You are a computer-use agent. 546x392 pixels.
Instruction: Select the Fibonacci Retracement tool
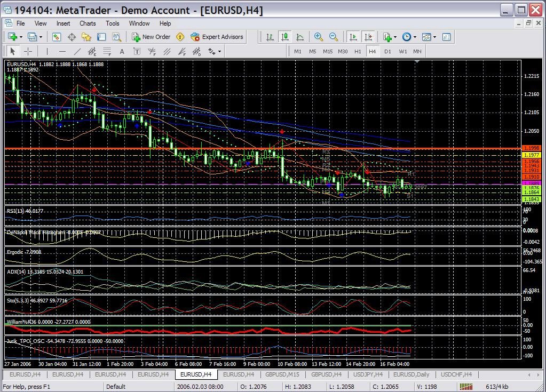(x=107, y=52)
